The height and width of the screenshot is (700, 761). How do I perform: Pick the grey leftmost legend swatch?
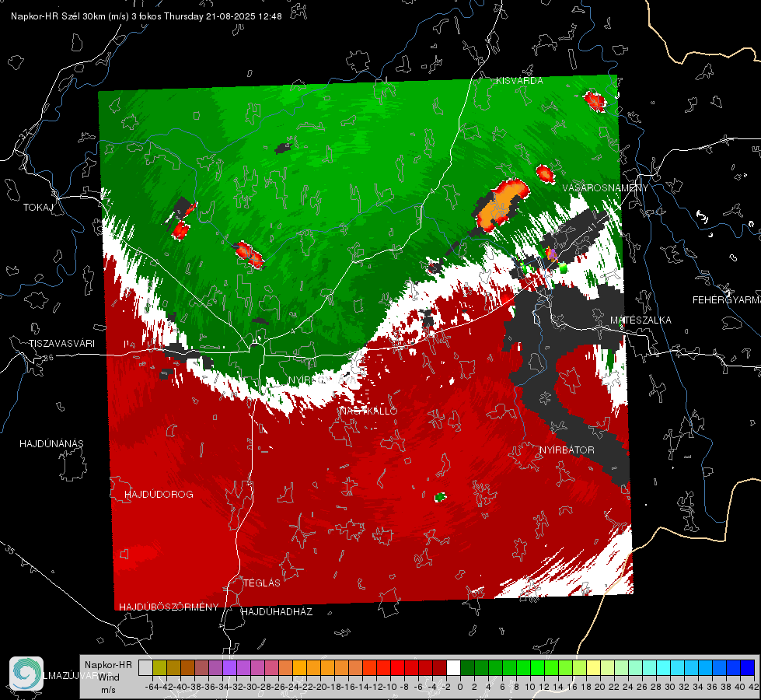(x=145, y=667)
